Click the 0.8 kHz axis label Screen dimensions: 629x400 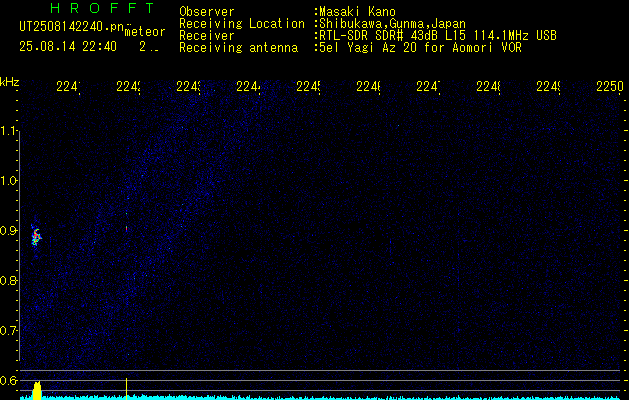(x=8, y=280)
